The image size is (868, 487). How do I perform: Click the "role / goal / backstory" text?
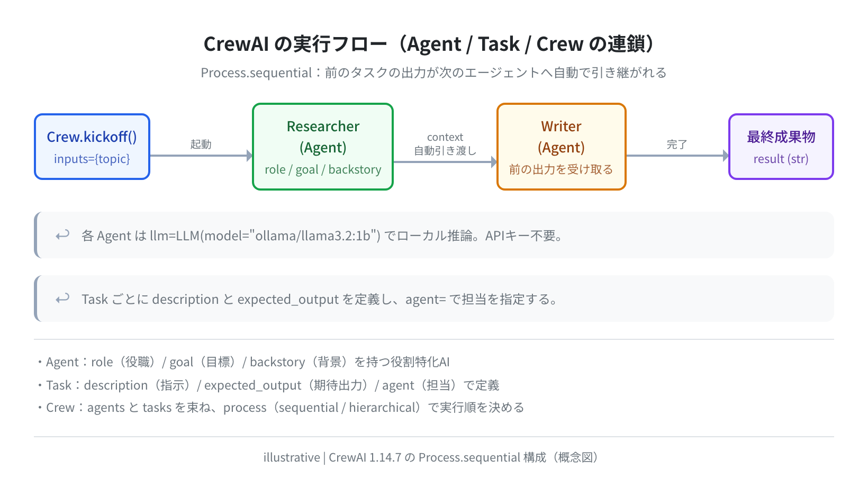click(x=323, y=169)
